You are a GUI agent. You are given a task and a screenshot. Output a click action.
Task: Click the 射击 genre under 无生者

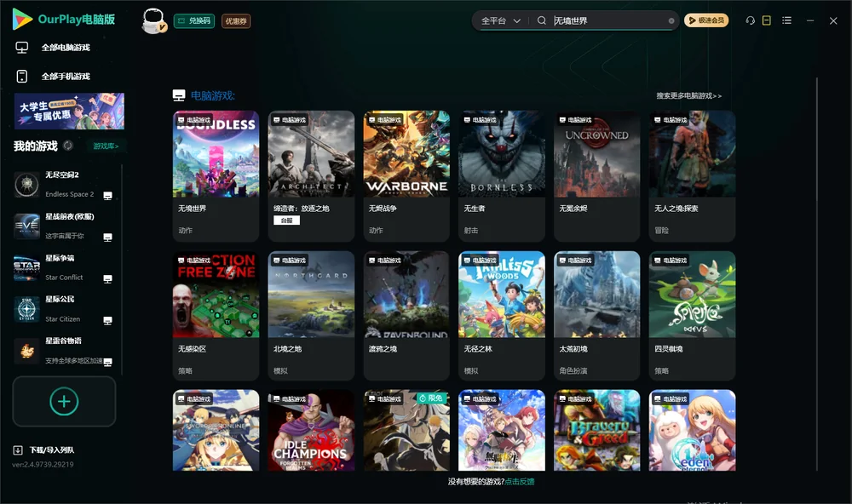[471, 230]
